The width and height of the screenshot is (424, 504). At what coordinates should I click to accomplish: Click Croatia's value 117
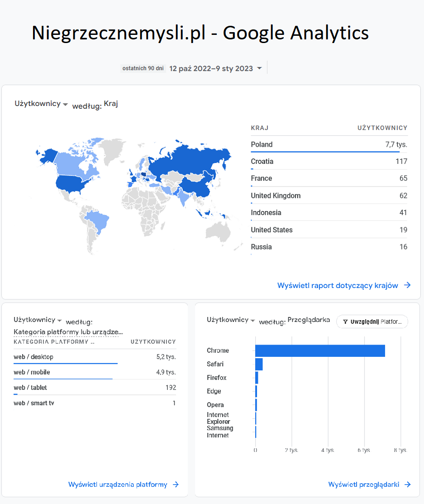[401, 161]
